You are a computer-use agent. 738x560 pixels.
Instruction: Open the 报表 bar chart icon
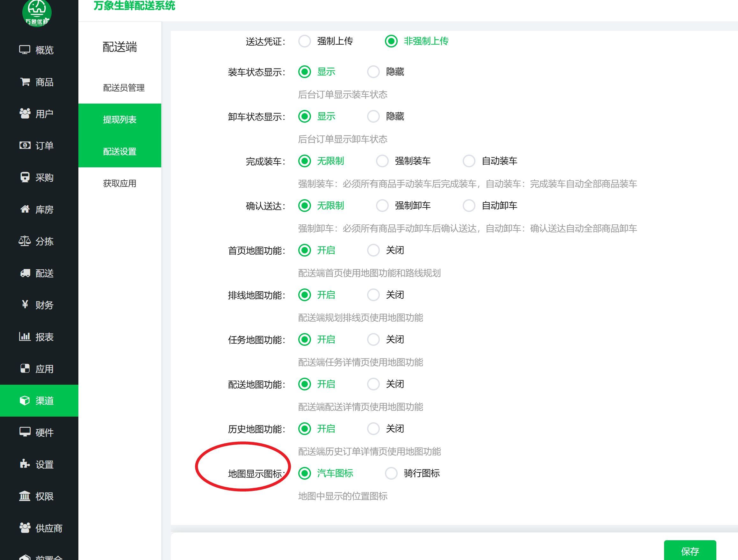(x=25, y=336)
